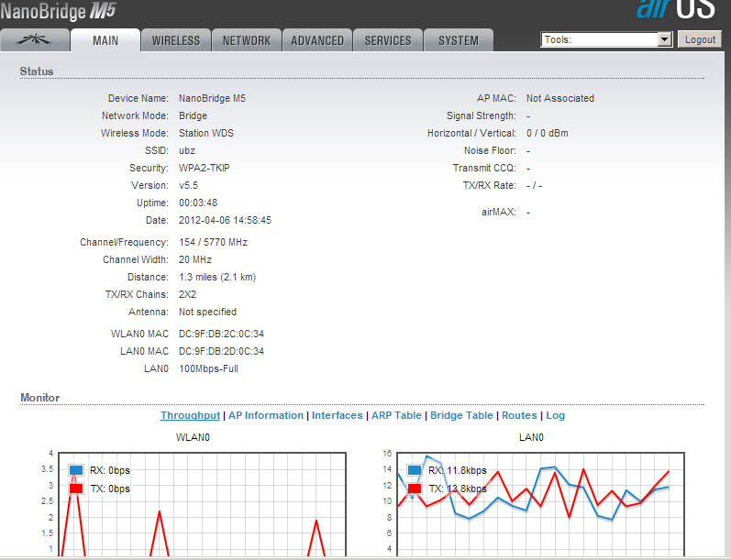Select wireless mode 'Station WDS'
This screenshot has width=731, height=560.
[206, 133]
